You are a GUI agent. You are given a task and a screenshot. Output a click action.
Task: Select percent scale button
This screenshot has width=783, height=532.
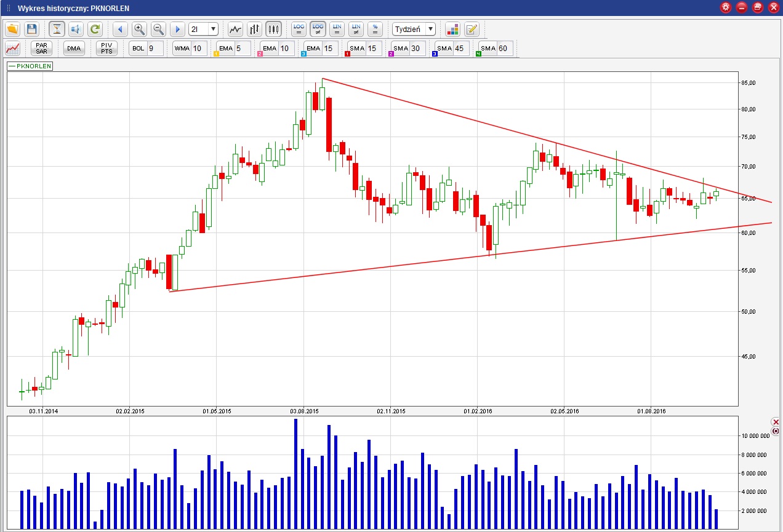(375, 29)
